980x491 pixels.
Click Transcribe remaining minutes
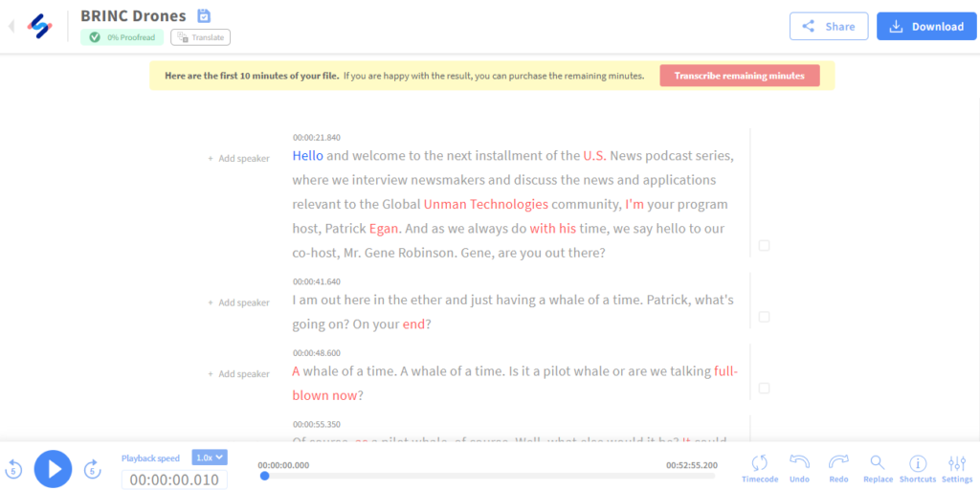(x=740, y=76)
